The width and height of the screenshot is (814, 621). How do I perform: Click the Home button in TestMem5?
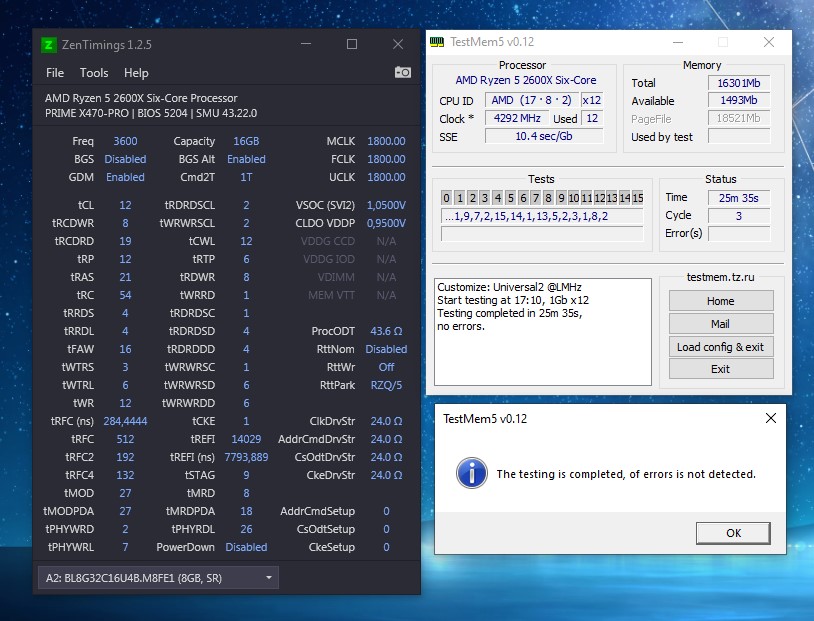721,301
